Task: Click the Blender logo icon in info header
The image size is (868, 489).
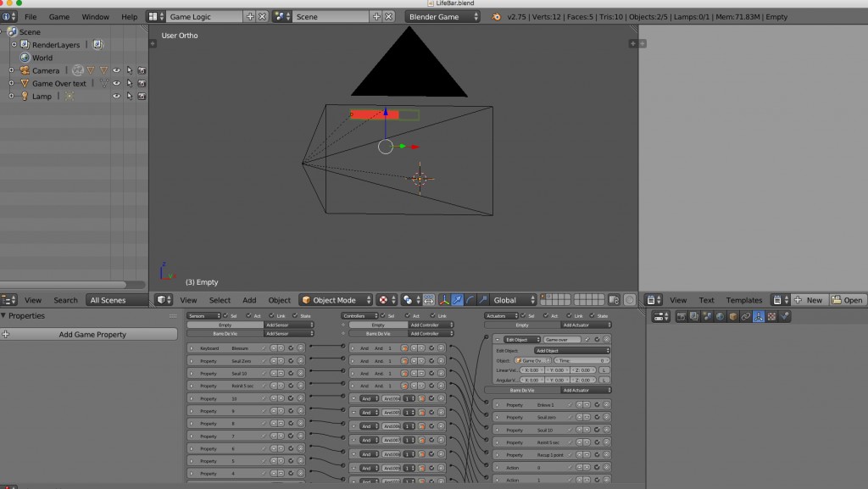Action: (497, 17)
